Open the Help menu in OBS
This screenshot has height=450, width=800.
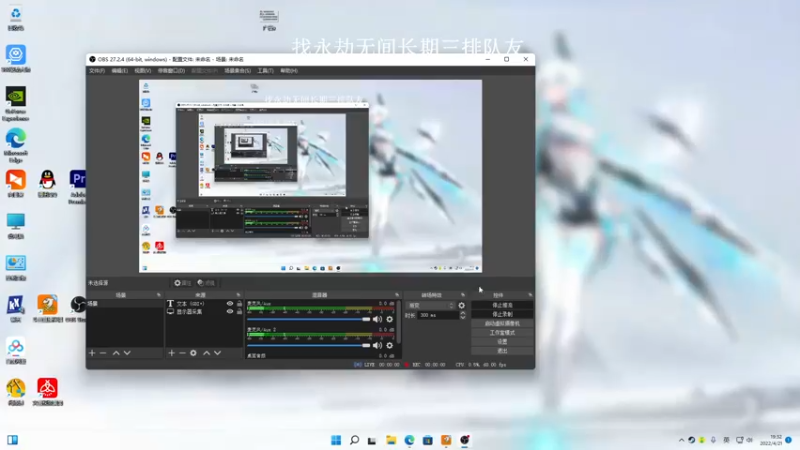(289, 71)
